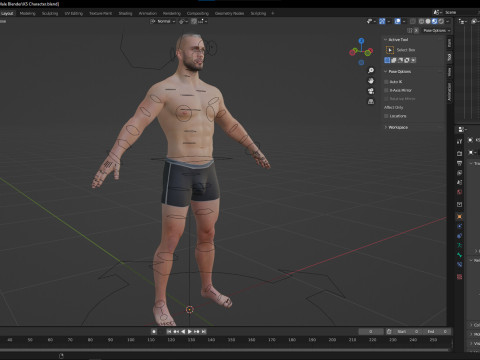Add a new workspace with plus button
Image resolution: width=480 pixels, height=360 pixels.
coord(273,13)
